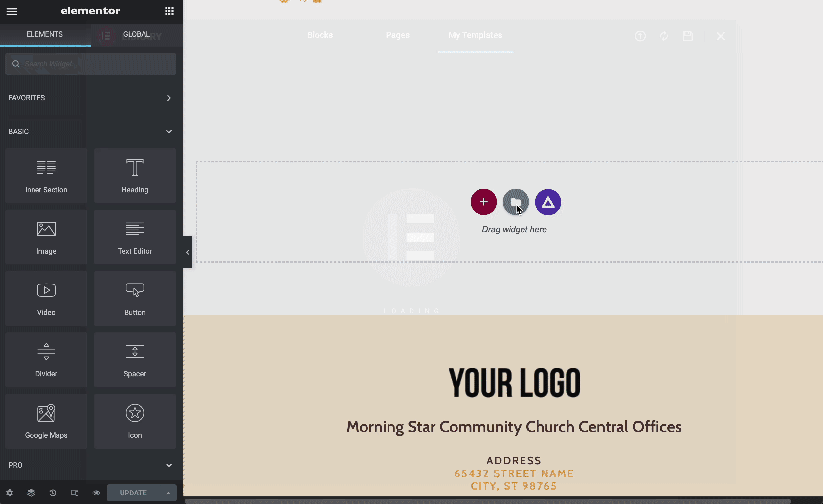
Task: Switch to Responsive Mode icon
Action: [x=75, y=493]
